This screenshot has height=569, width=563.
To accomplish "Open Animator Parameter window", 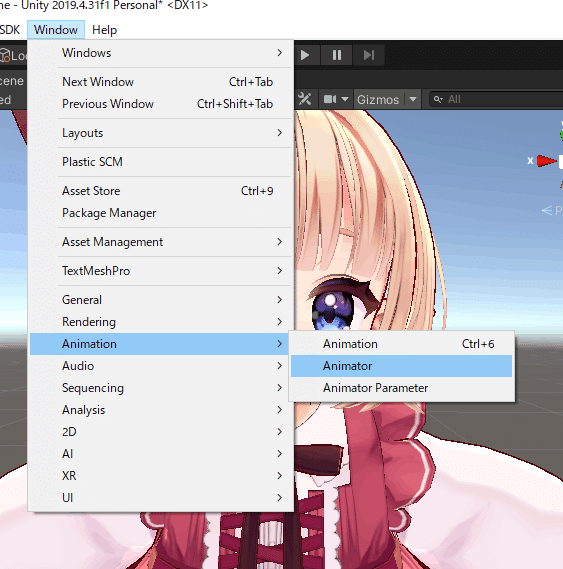I will coord(401,388).
